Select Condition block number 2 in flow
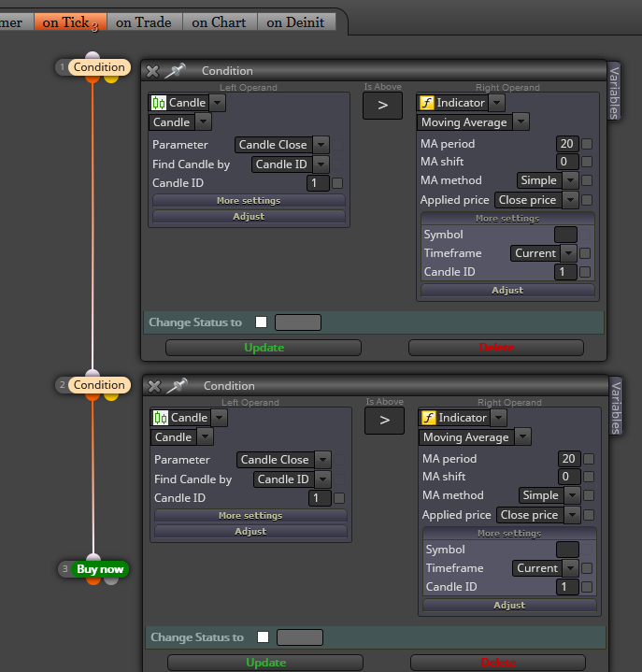This screenshot has height=672, width=642. pos(99,385)
